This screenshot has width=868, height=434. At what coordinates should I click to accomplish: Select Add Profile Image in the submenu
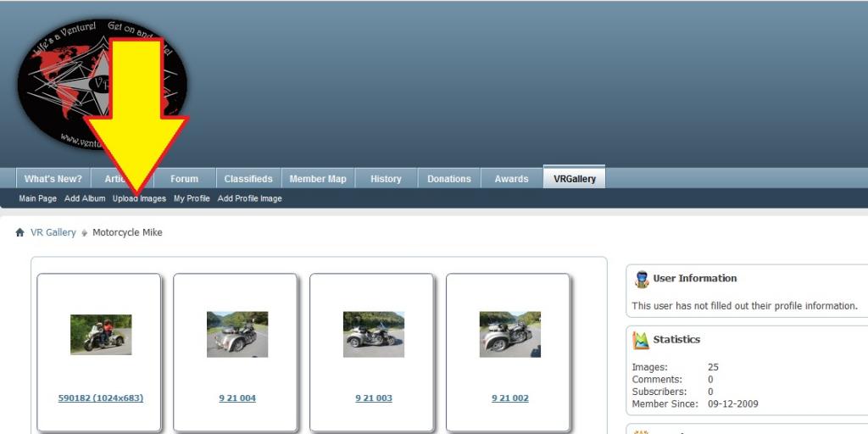[250, 198]
